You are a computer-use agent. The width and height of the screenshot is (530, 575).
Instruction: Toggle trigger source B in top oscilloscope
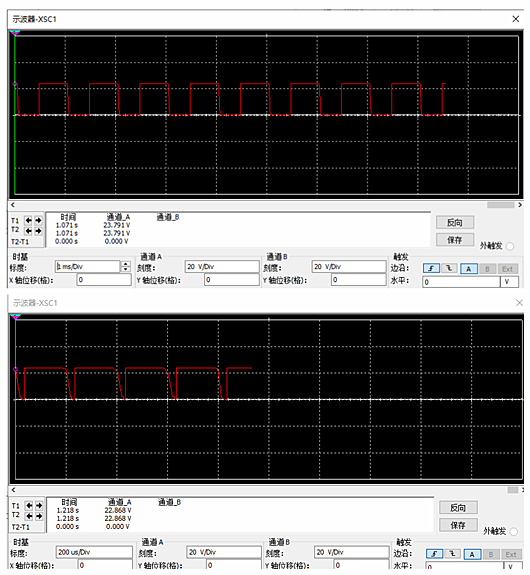[x=487, y=269]
